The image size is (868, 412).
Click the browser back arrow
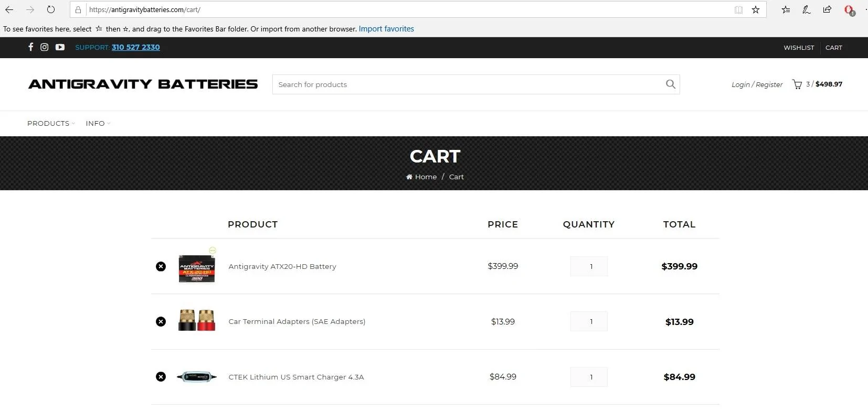pyautogui.click(x=9, y=9)
